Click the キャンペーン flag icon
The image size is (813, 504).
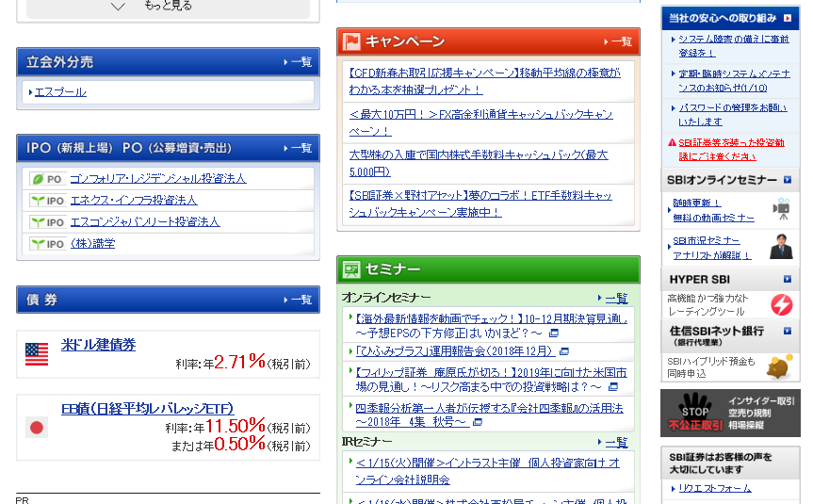351,41
